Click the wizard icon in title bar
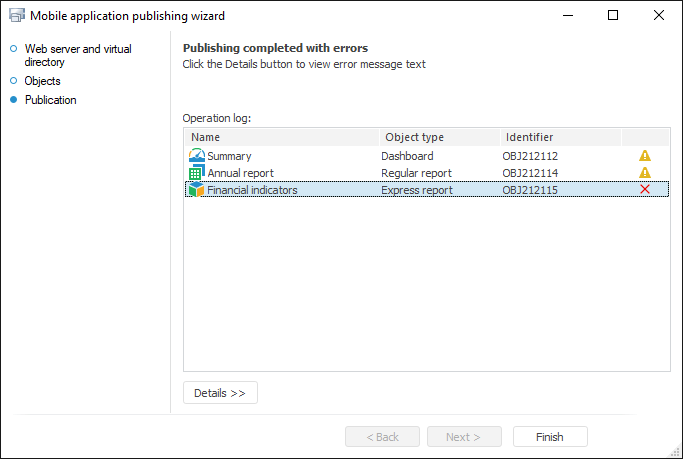This screenshot has height=459, width=683. pos(16,16)
